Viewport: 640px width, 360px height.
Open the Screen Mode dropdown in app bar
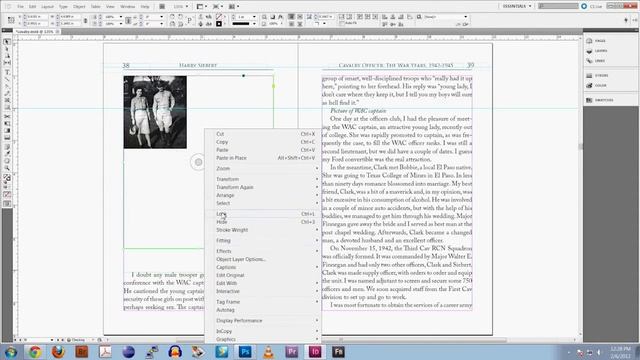tap(218, 7)
